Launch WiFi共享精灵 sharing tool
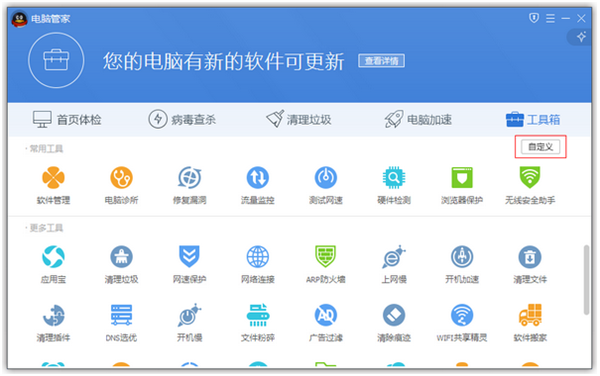The image size is (600, 376). [x=462, y=323]
